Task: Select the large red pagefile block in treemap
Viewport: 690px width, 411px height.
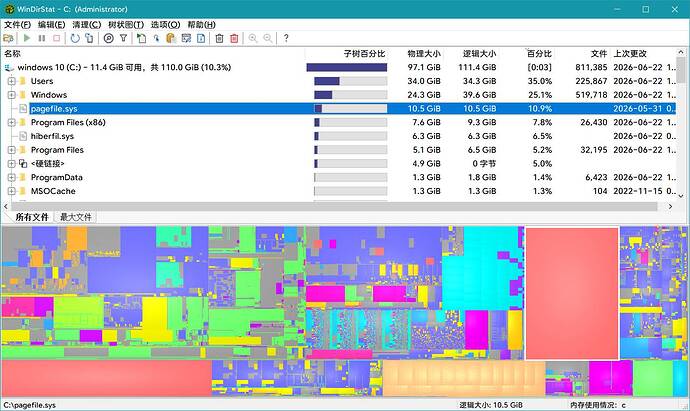Action: [x=572, y=293]
